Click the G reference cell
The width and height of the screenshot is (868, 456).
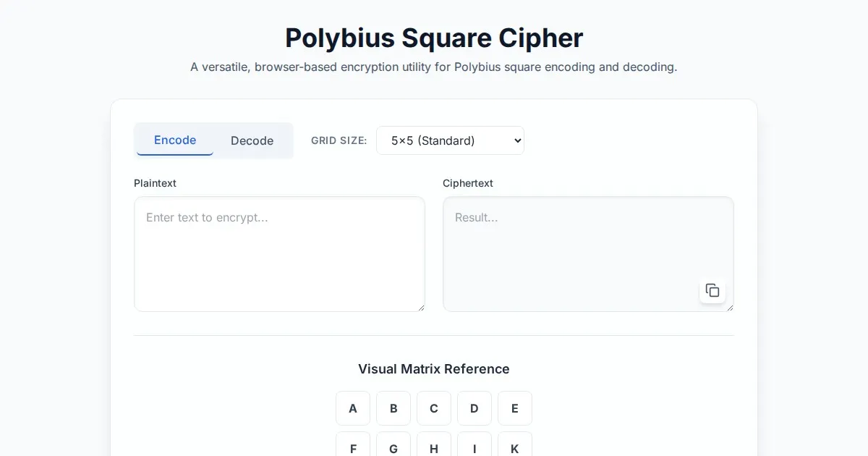[393, 447]
